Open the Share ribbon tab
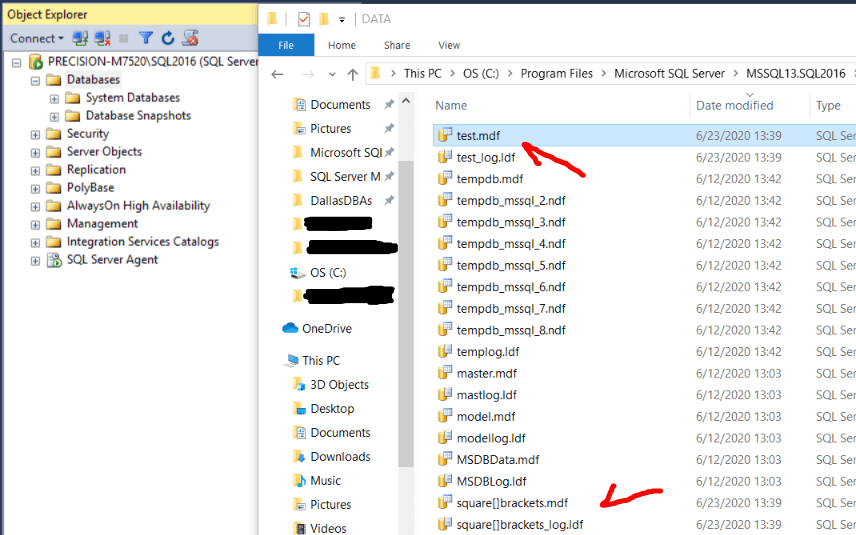Image resolution: width=856 pixels, height=535 pixels. (x=397, y=45)
